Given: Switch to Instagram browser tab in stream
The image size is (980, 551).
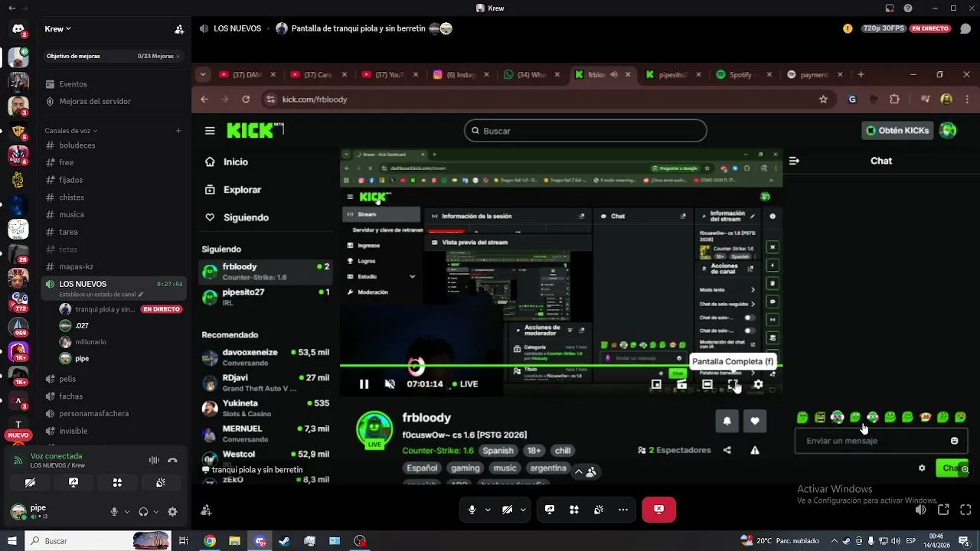Looking at the screenshot, I should [x=462, y=75].
